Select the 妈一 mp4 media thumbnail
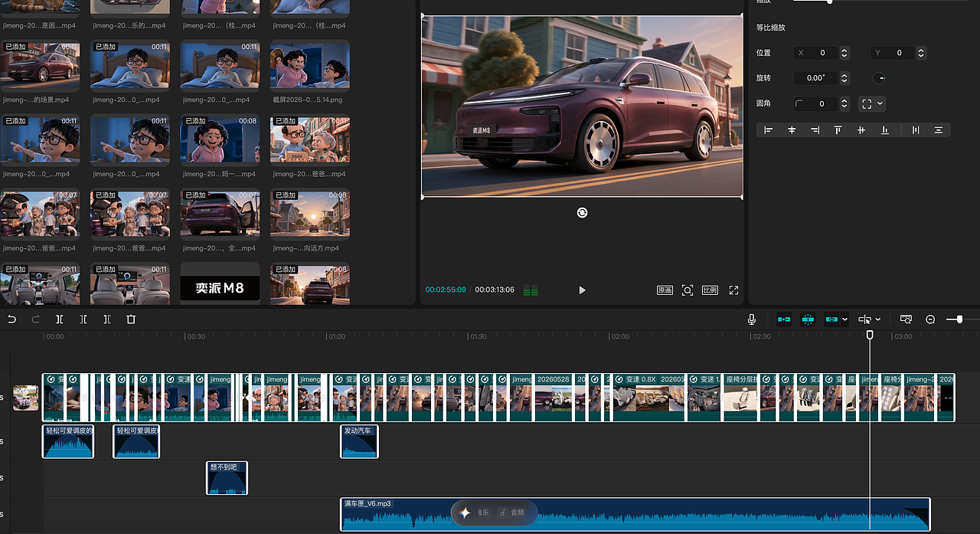Image resolution: width=980 pixels, height=534 pixels. (x=220, y=140)
